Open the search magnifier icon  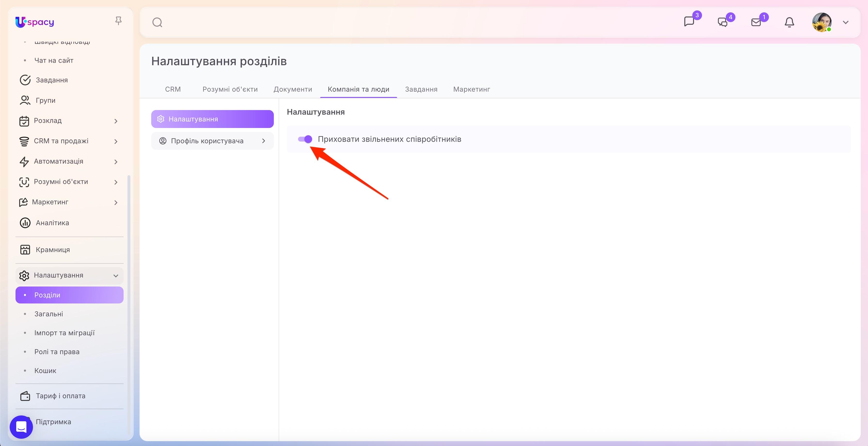(x=157, y=23)
